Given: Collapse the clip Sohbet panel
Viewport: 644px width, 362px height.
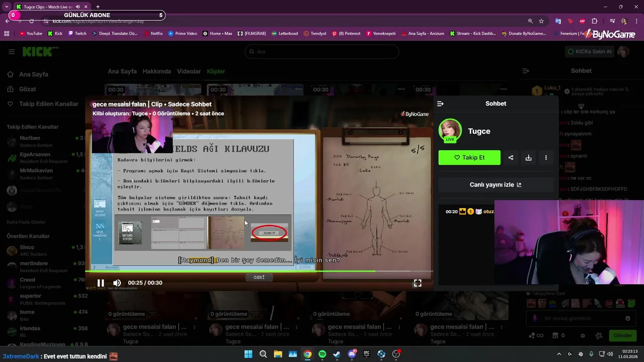Looking at the screenshot, I should coord(440,104).
